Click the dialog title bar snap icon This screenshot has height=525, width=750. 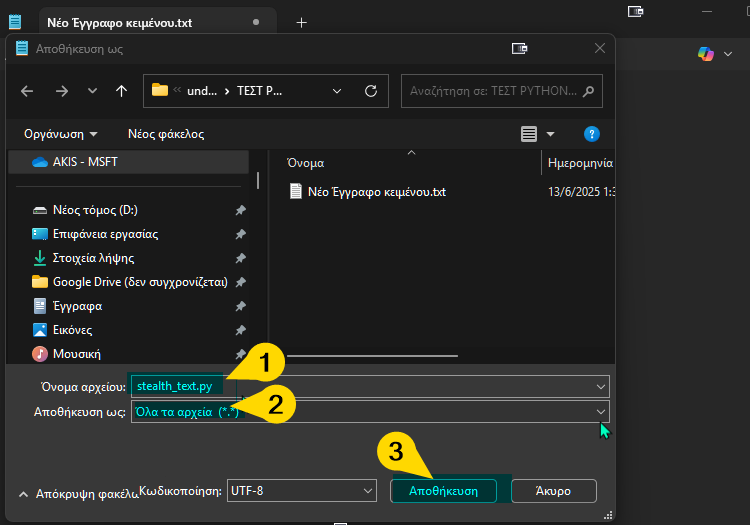(x=519, y=48)
